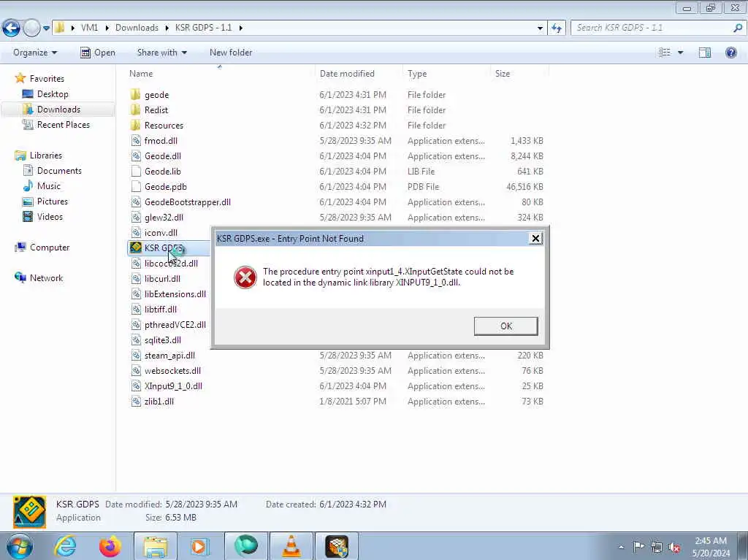
Task: Open the Windows Start menu
Action: (x=20, y=547)
